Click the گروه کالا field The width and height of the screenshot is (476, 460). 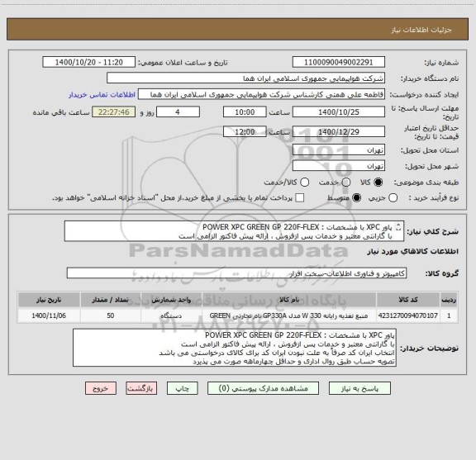[236, 273]
